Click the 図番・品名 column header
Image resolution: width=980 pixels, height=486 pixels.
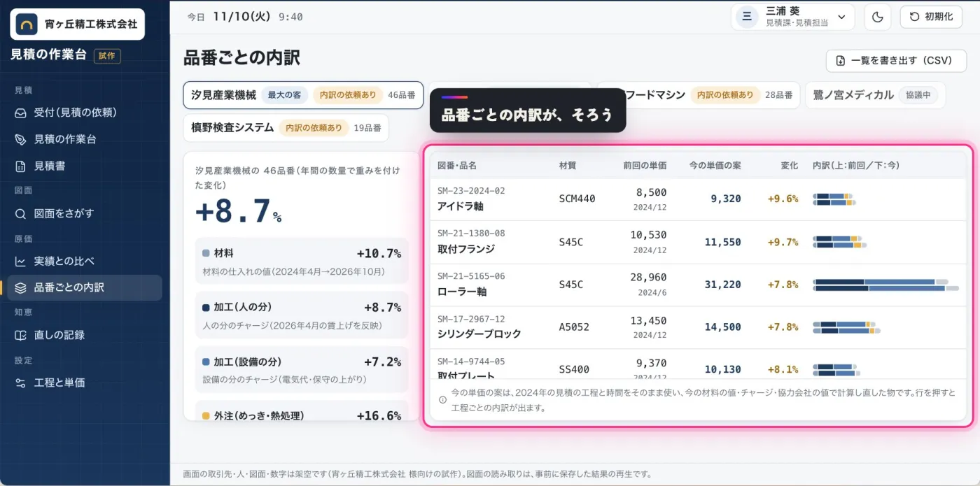457,166
